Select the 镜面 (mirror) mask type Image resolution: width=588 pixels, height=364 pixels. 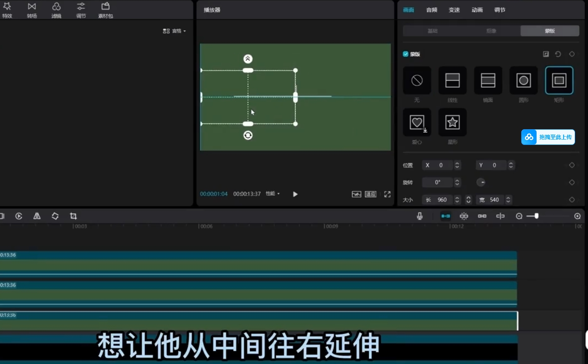pos(488,80)
